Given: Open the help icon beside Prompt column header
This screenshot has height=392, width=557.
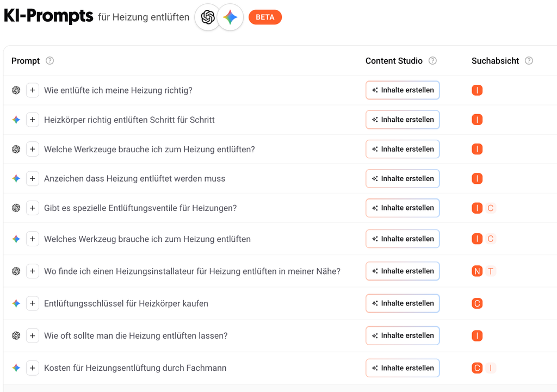Looking at the screenshot, I should [x=49, y=61].
